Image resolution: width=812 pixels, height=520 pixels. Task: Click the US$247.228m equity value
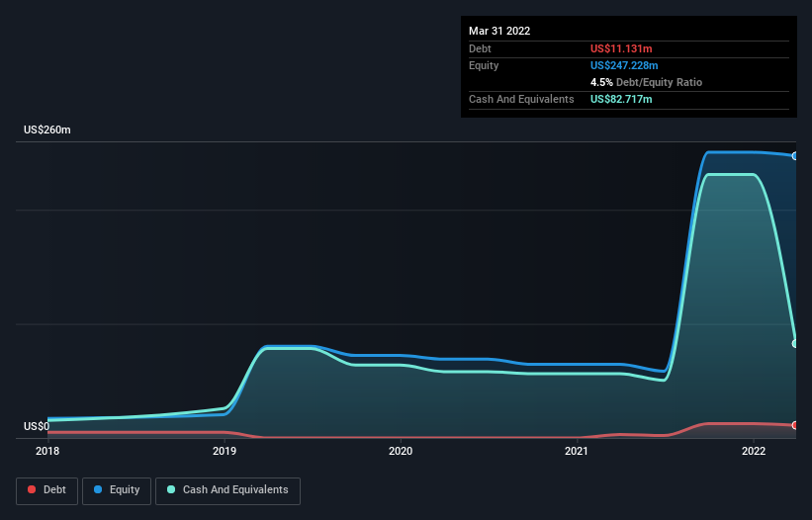(624, 65)
